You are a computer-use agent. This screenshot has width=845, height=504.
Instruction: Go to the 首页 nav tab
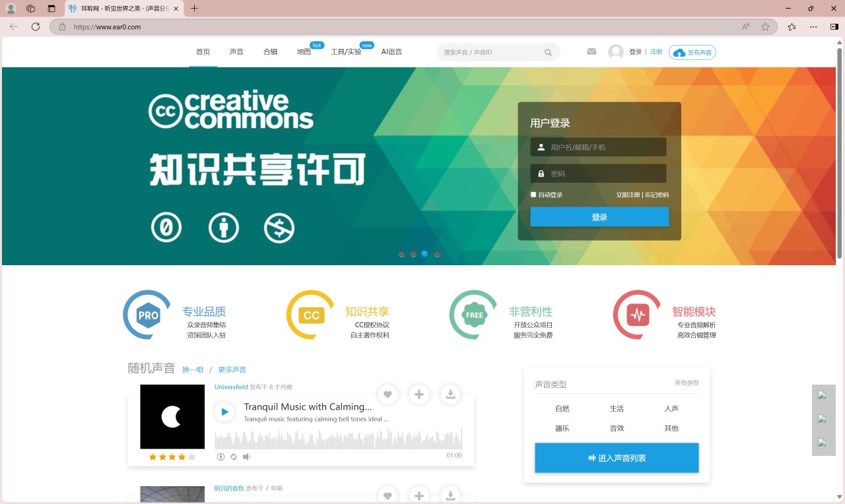click(203, 52)
